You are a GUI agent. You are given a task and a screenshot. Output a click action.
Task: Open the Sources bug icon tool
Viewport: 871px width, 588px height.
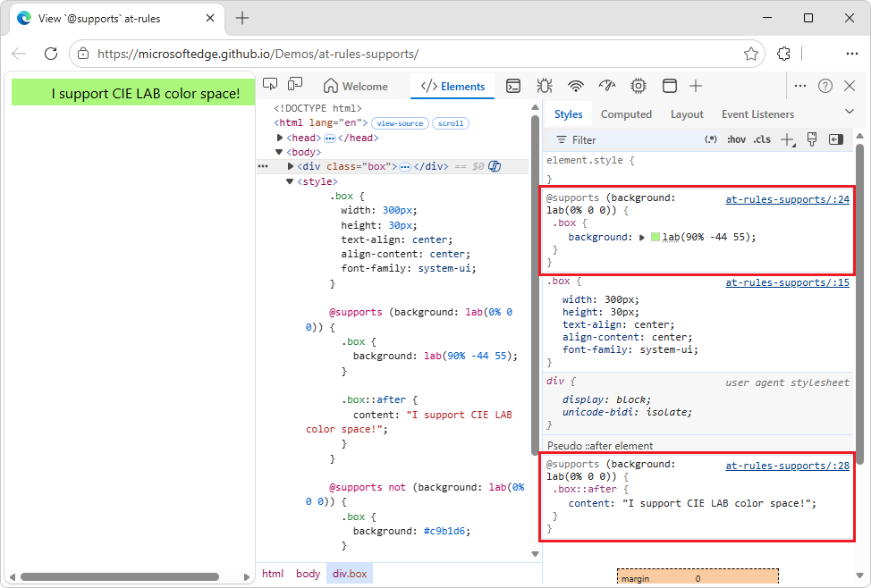545,86
